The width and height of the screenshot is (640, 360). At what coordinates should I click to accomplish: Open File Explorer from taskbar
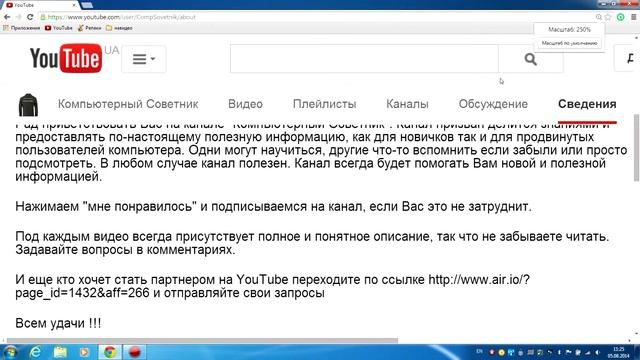coord(60,352)
